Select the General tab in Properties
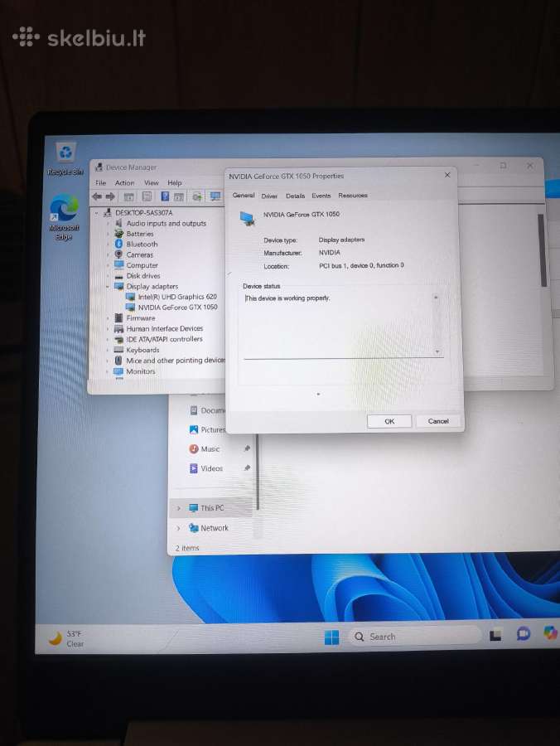The width and height of the screenshot is (560, 746). click(244, 195)
